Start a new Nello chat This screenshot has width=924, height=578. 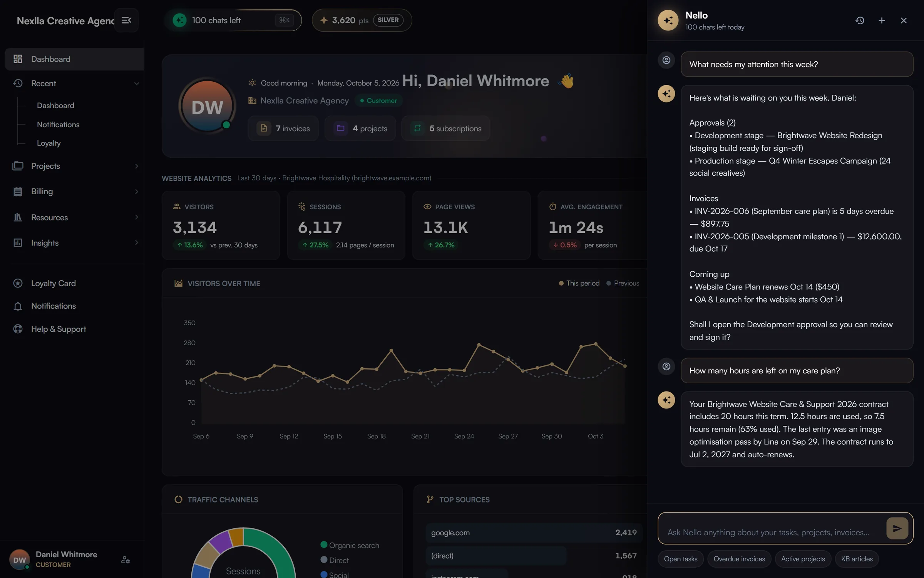(x=882, y=20)
